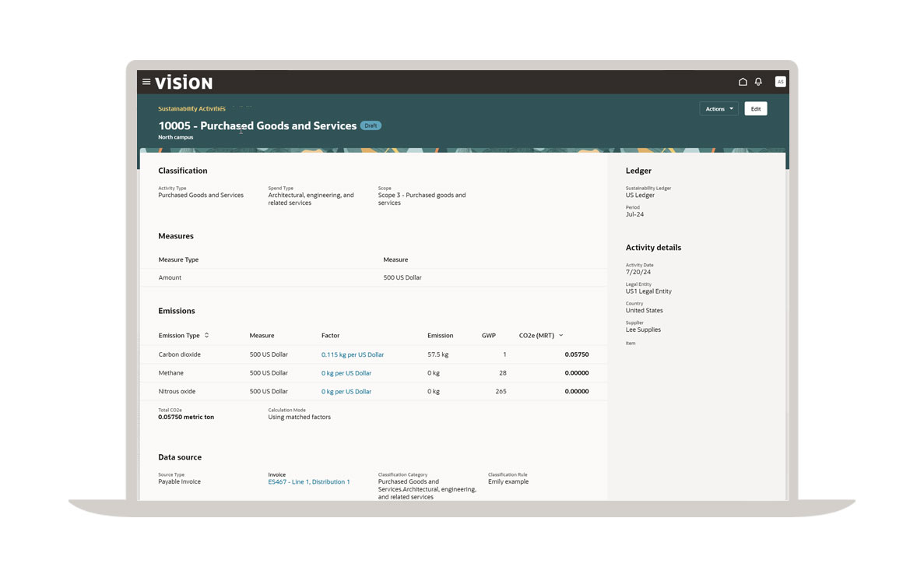Expand the CO2e (MRT) unit chevron
Screen dimensions: 924x578
pyautogui.click(x=561, y=336)
